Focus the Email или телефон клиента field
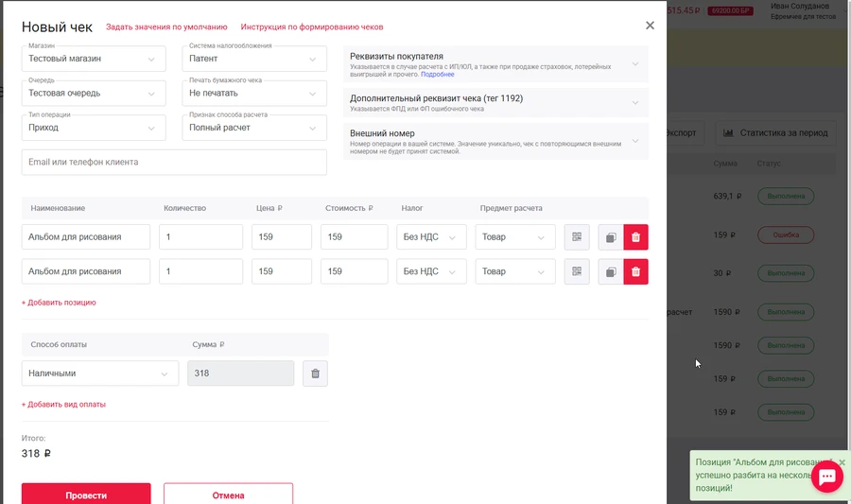Screen dimensions: 851x504 (174, 163)
